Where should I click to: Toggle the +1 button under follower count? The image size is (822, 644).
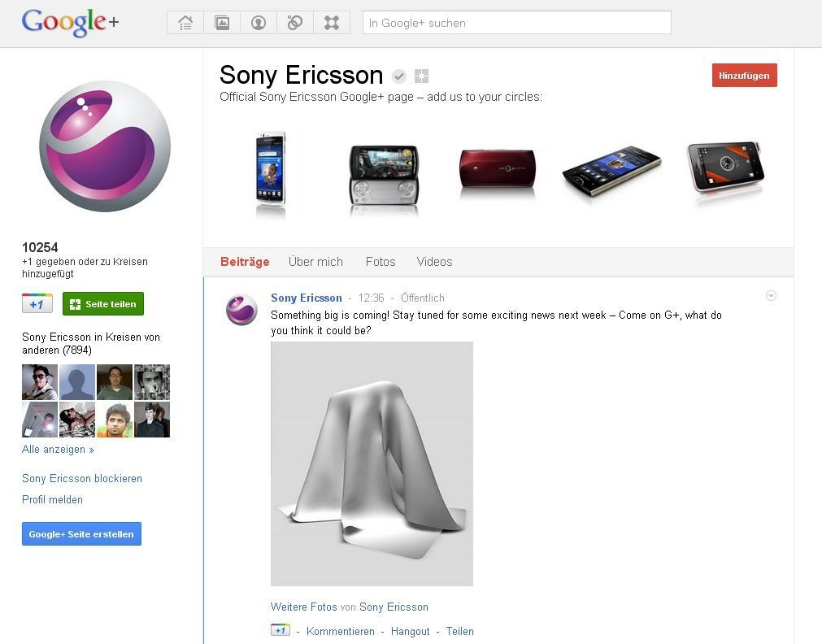tap(37, 303)
